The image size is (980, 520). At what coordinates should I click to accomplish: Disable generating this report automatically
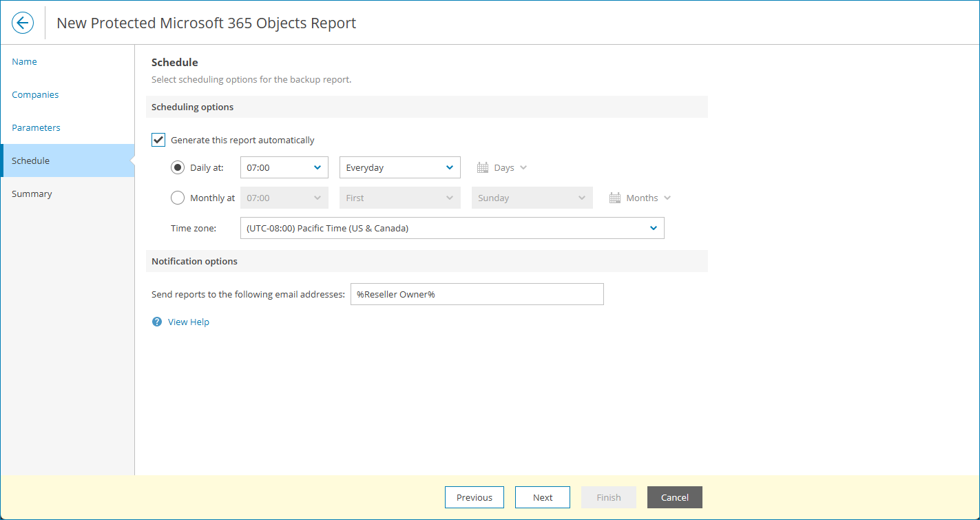coord(158,139)
